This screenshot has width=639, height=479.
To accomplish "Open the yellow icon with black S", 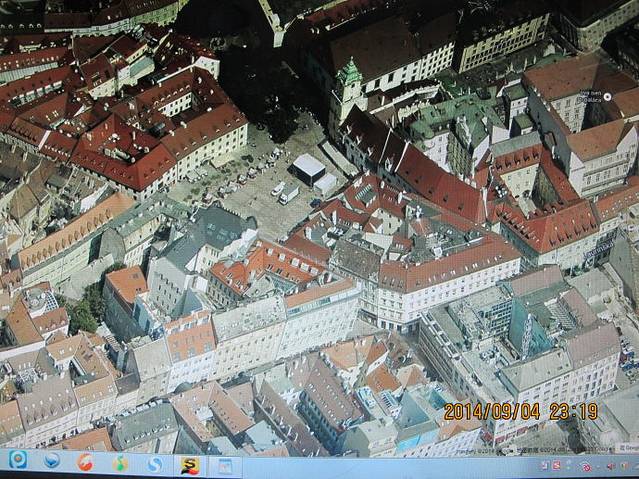I will pyautogui.click(x=189, y=465).
